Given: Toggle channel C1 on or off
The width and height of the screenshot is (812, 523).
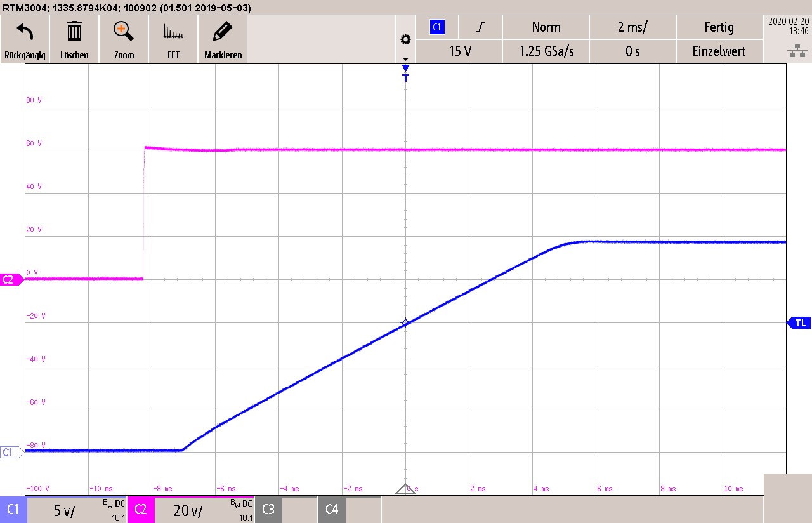Looking at the screenshot, I should tap(13, 510).
